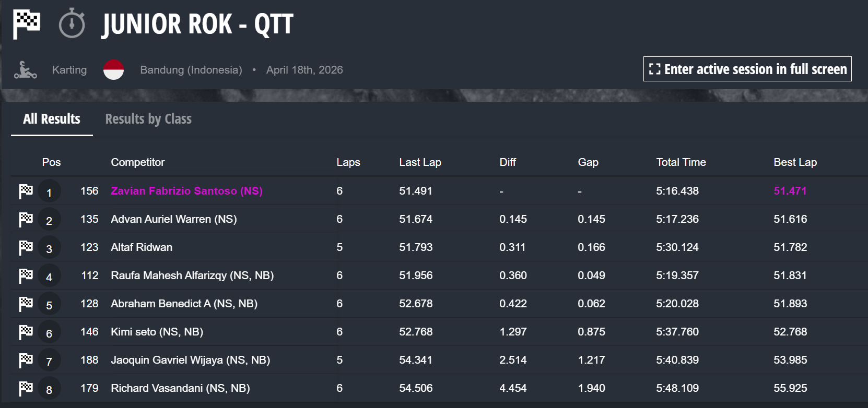This screenshot has height=408, width=868.
Task: Open competitor Zavian Fabrizio Santoso
Action: point(186,191)
